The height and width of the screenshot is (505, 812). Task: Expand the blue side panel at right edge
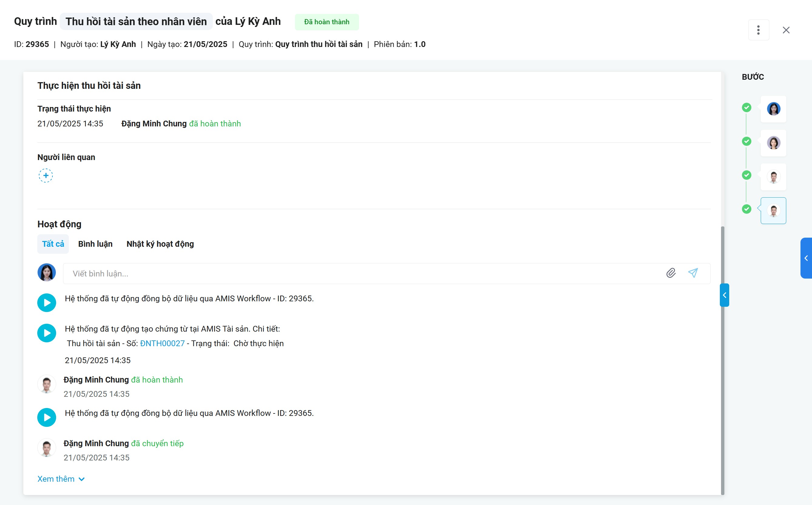(806, 258)
